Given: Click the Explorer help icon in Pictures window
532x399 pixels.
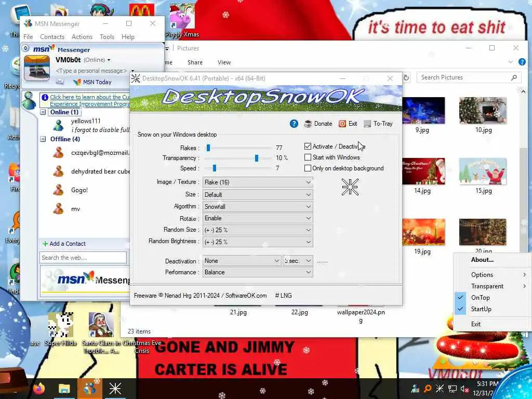Looking at the screenshot, I should (x=522, y=62).
